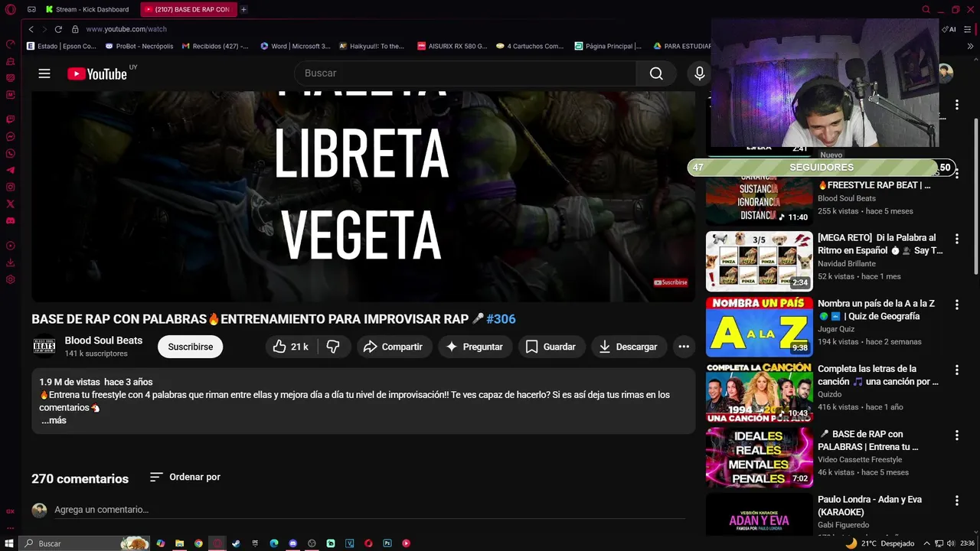Expand the description with ...más
This screenshot has height=551, width=980.
pos(54,421)
